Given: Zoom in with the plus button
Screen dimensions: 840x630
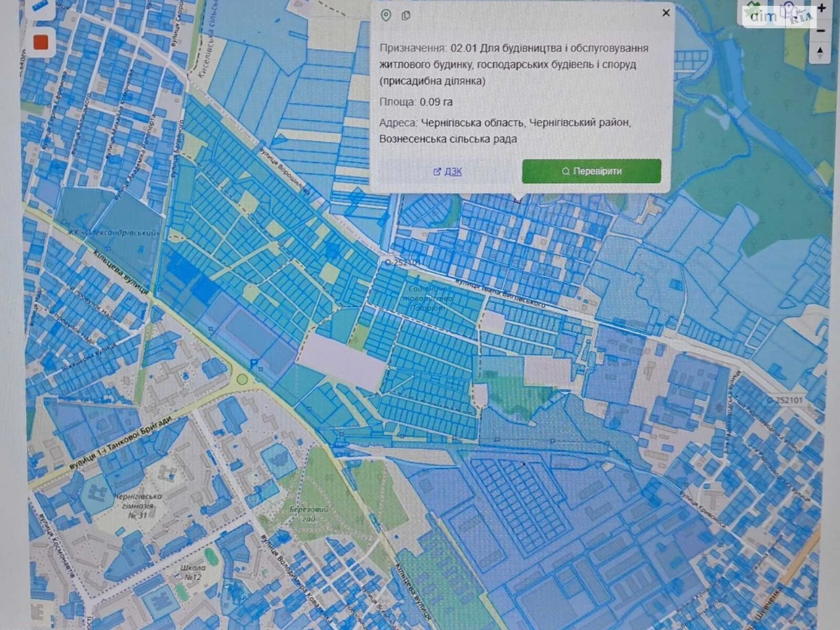Looking at the screenshot, I should coord(821,9).
